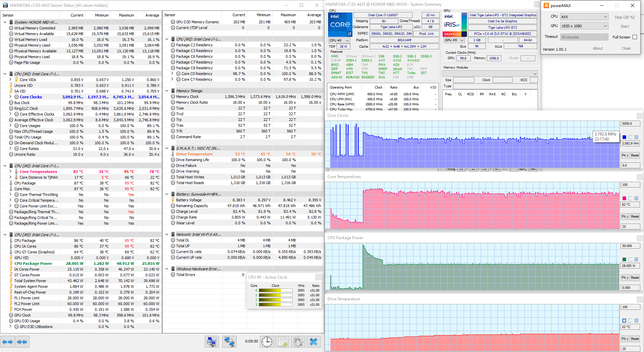Click the expand columns arrows icon
Image resolution: width=644 pixels, height=352 pixels.
(7, 342)
